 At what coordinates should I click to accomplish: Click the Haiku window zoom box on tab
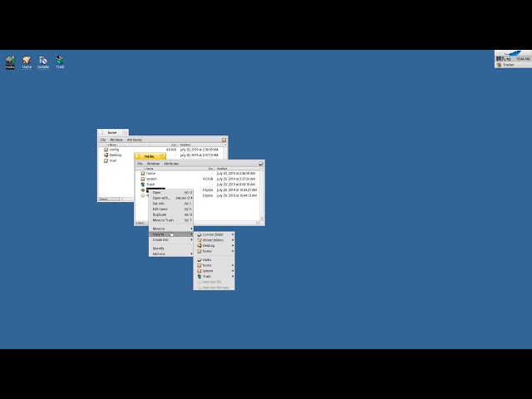coord(162,156)
